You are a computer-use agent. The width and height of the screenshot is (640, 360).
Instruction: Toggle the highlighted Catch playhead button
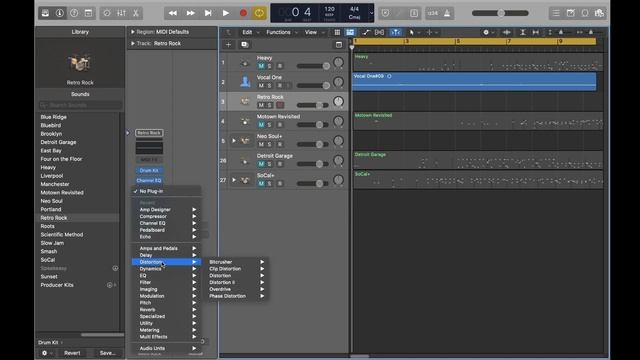click(396, 32)
